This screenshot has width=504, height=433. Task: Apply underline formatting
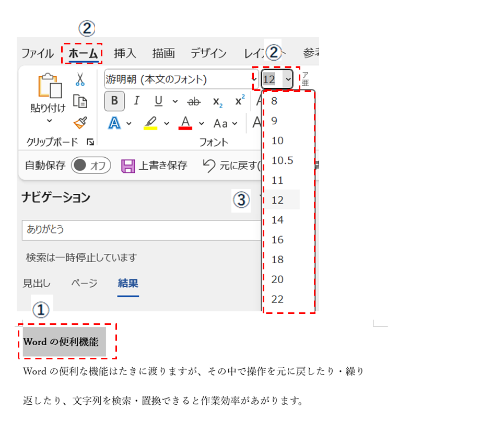pyautogui.click(x=158, y=101)
